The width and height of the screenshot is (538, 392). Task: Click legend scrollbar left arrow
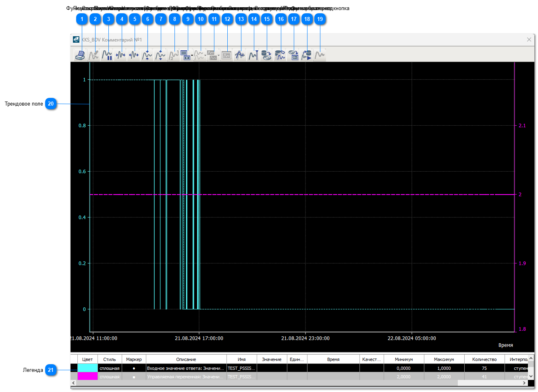[73, 383]
